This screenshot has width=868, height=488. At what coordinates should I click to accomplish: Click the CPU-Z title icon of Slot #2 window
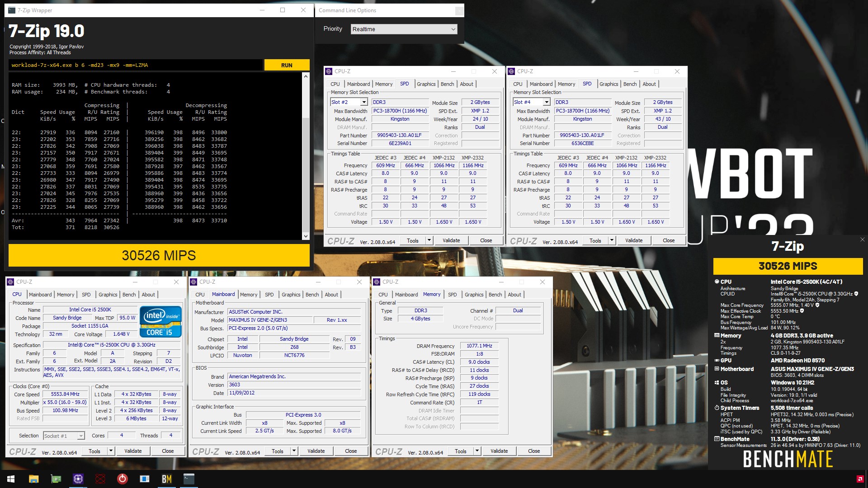point(329,71)
